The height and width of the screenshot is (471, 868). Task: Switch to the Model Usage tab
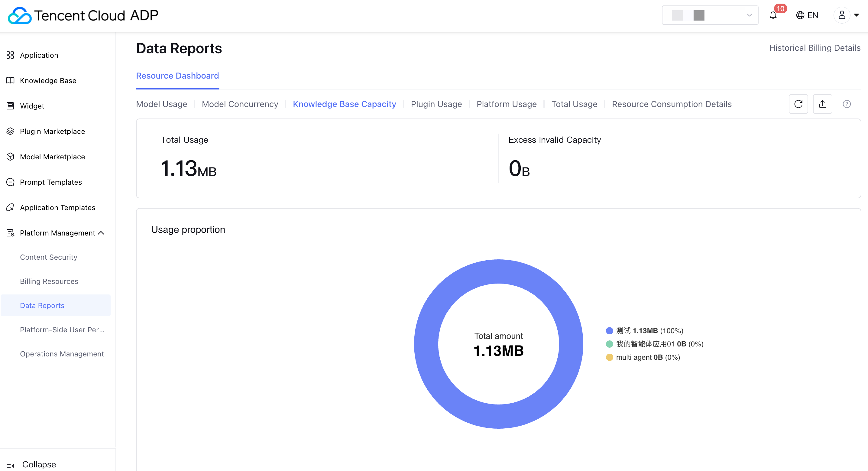tap(161, 104)
